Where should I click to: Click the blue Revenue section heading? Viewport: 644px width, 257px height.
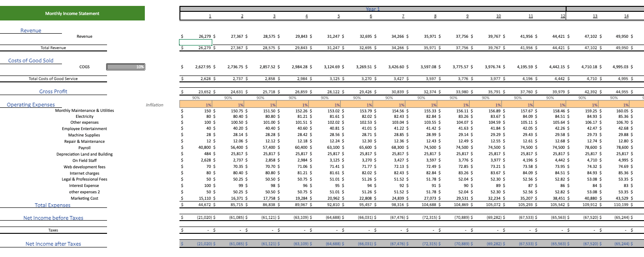click(x=31, y=30)
